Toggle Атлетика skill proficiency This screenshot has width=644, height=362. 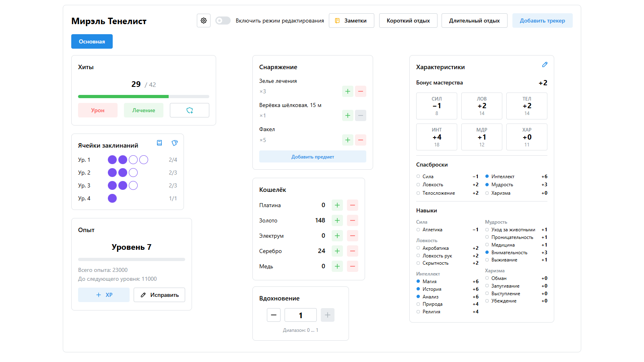pos(418,230)
